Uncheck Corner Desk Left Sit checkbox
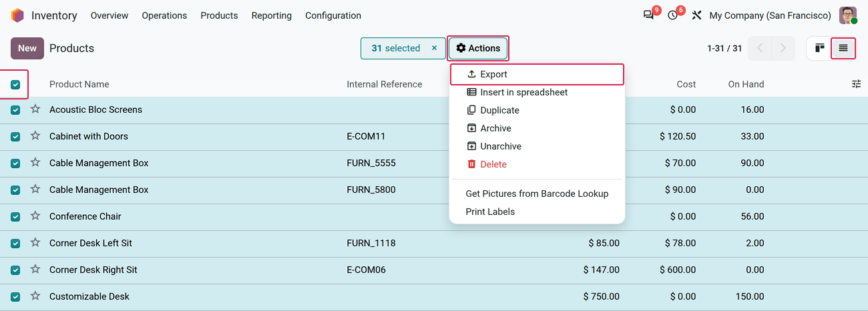This screenshot has height=311, width=868. pyautogui.click(x=15, y=244)
